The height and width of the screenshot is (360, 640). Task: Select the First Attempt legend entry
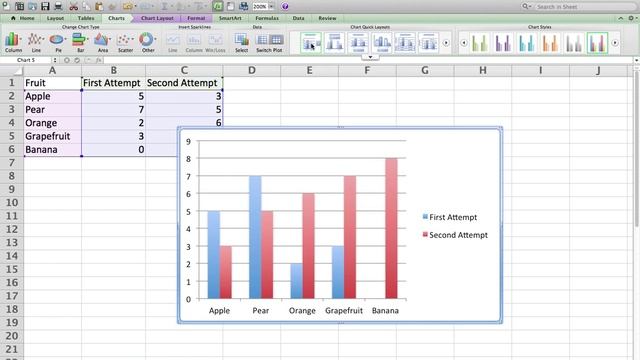450,217
